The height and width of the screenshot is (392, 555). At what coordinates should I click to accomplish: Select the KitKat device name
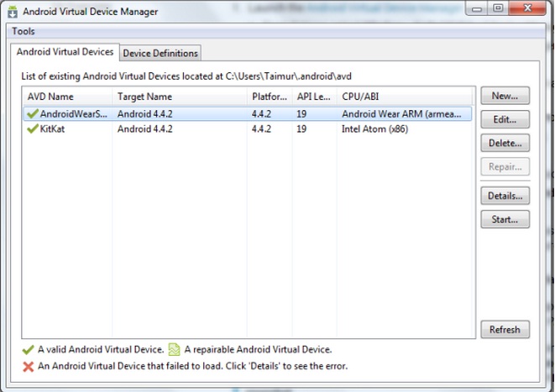[x=52, y=128]
